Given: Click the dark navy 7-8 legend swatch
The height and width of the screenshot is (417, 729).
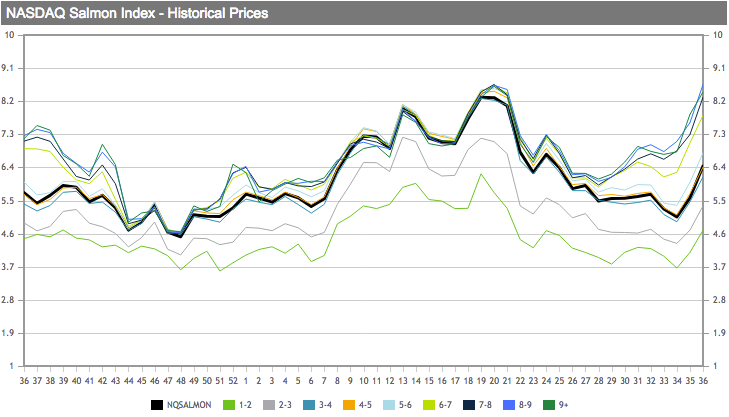Looking at the screenshot, I should click(x=469, y=405).
